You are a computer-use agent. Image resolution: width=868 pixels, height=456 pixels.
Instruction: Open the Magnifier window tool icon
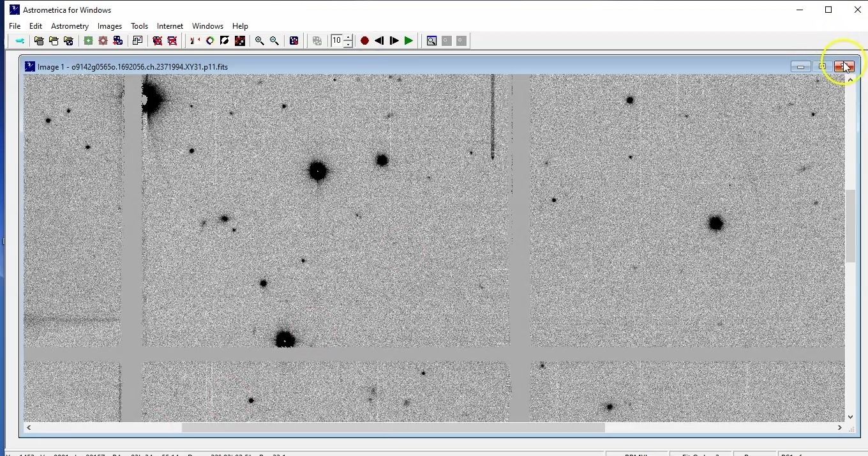pos(431,41)
